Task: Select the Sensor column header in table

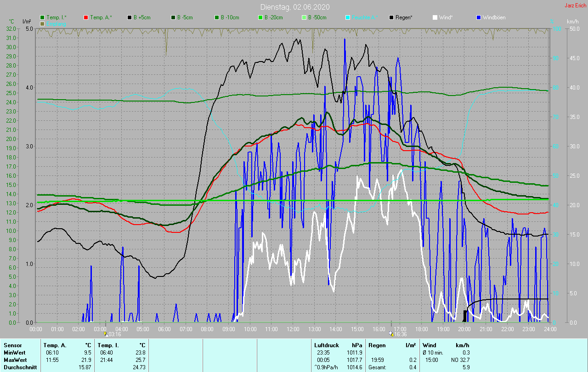Action: pyautogui.click(x=12, y=345)
